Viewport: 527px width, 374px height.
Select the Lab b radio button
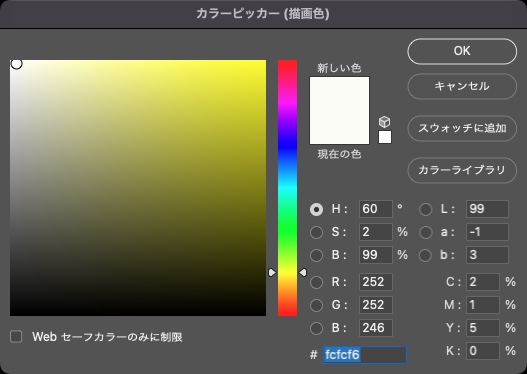click(x=425, y=255)
